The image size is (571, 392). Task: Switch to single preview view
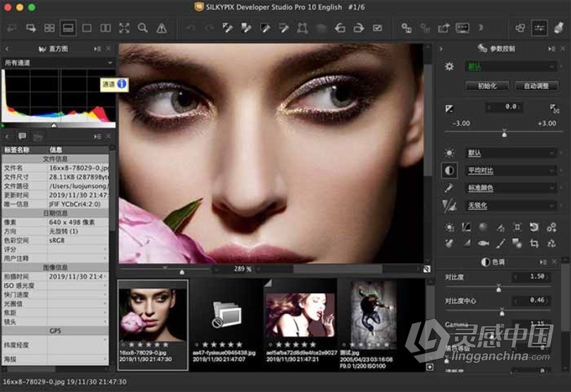point(87,28)
